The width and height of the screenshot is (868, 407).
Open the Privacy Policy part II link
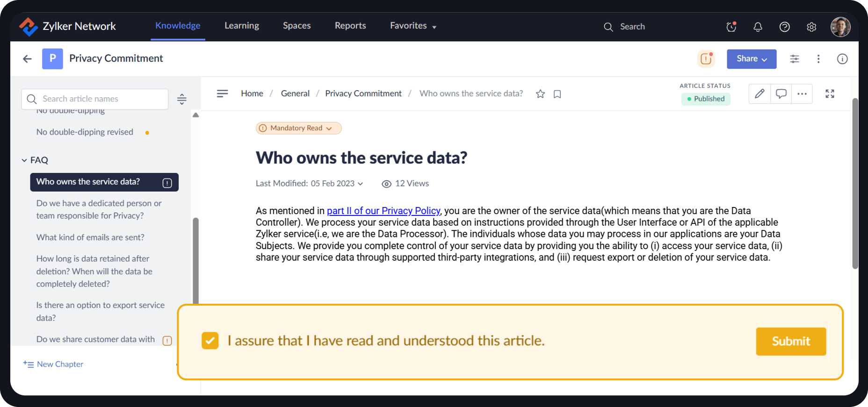coord(383,211)
